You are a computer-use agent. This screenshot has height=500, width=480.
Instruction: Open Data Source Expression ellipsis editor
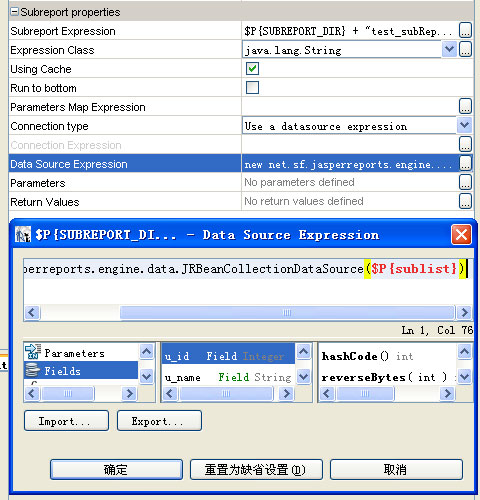pos(465,164)
